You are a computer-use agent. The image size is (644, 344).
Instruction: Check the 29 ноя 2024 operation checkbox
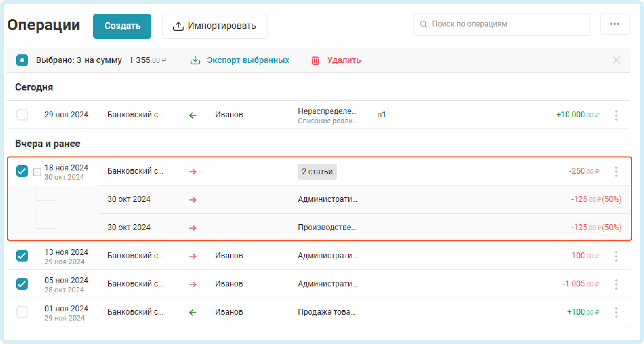click(22, 115)
